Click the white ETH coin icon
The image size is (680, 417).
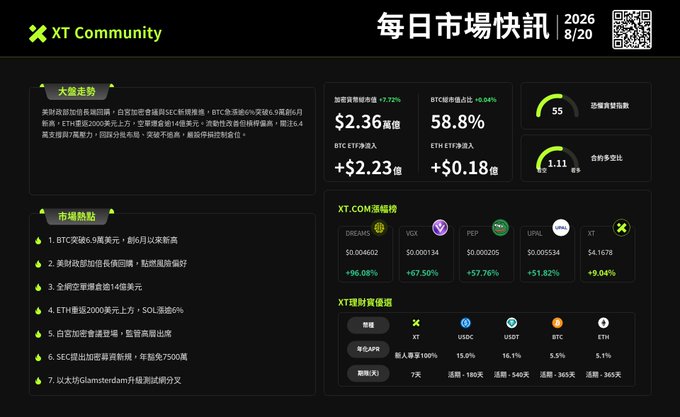[603, 323]
